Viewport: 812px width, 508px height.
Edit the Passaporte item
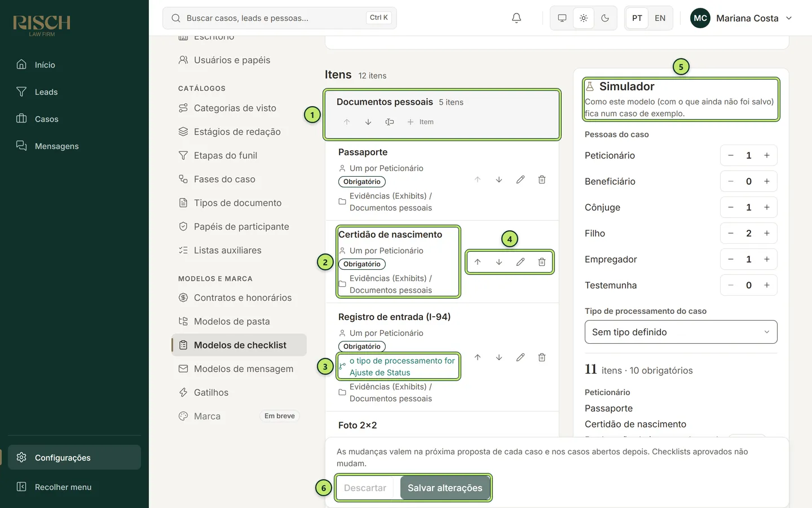coord(520,179)
